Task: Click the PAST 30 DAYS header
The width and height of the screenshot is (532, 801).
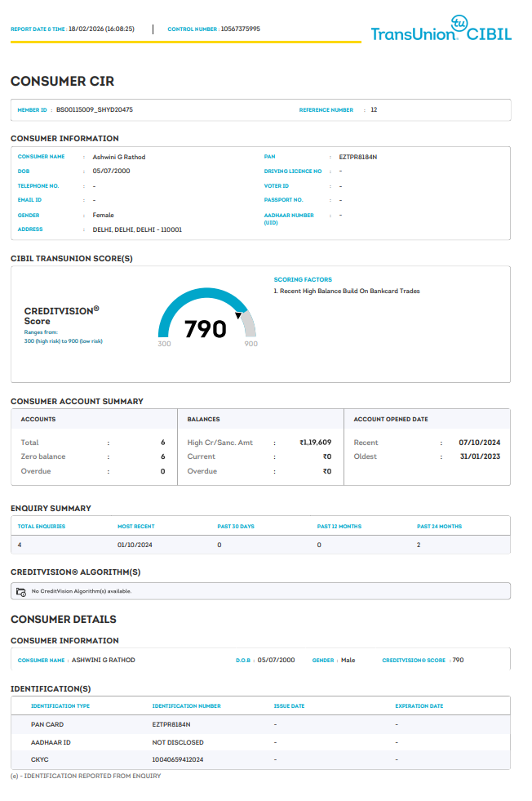Action: click(x=236, y=526)
